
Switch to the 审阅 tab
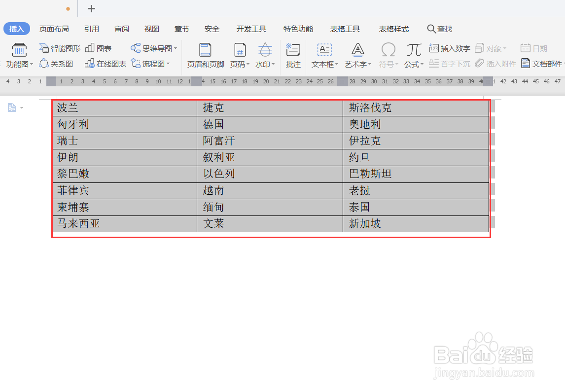tap(122, 29)
